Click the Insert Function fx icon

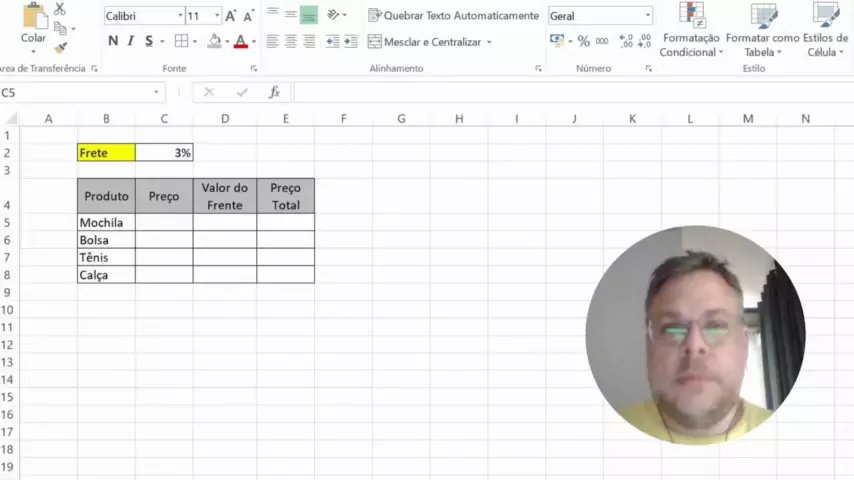click(274, 92)
